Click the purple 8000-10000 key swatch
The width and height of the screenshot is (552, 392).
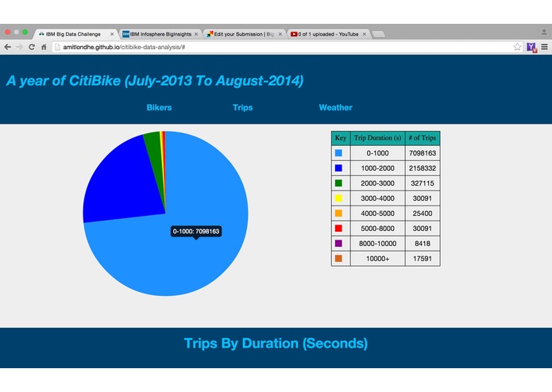tap(338, 244)
